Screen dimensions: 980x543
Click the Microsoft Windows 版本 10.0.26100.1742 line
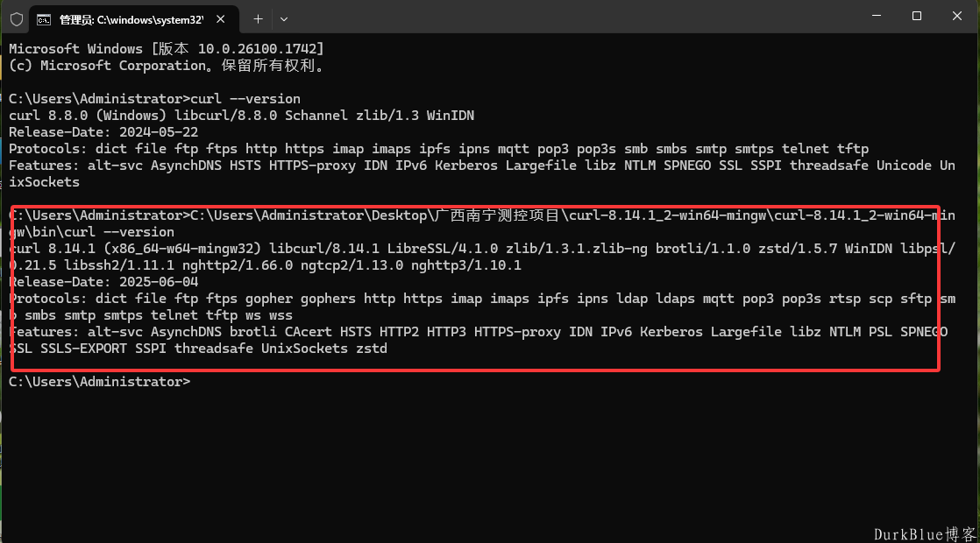(x=167, y=49)
